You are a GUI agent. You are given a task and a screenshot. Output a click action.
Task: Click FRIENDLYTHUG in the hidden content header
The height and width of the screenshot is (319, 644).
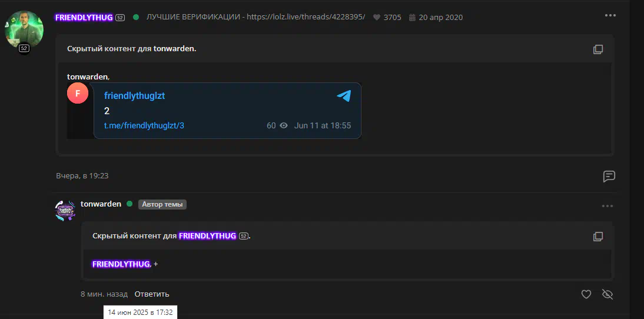(x=207, y=236)
